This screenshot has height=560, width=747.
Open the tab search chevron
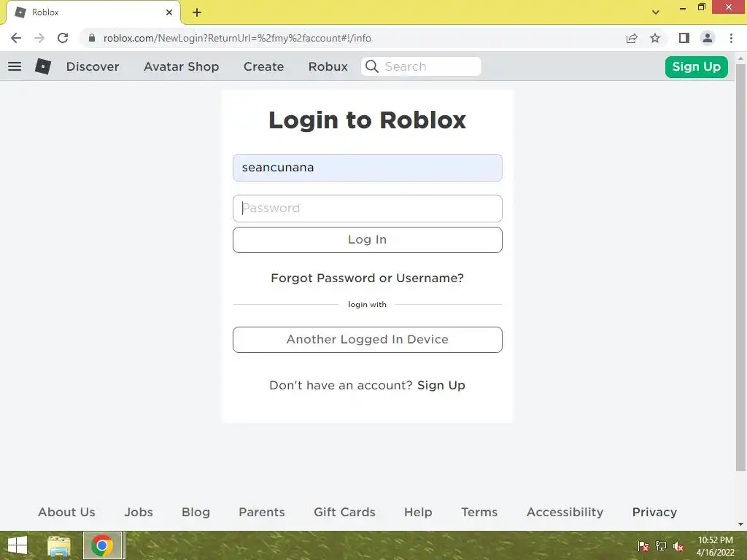[656, 12]
